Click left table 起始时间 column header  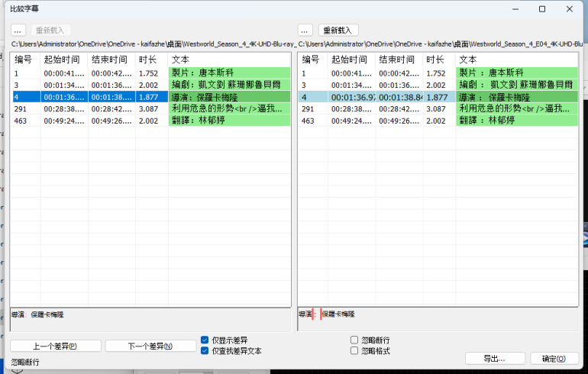click(64, 60)
